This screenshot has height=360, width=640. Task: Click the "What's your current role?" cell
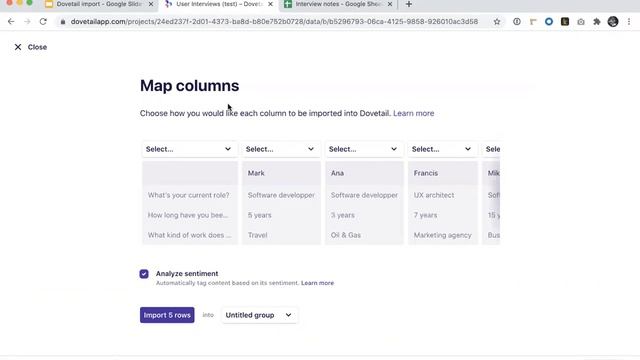(189, 195)
